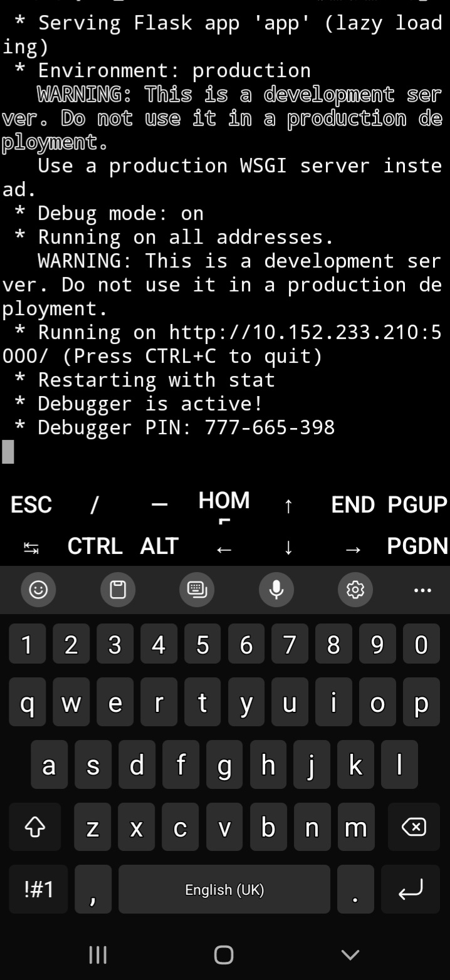The height and width of the screenshot is (980, 450).
Task: Open keyboard settings gear icon
Action: (355, 590)
